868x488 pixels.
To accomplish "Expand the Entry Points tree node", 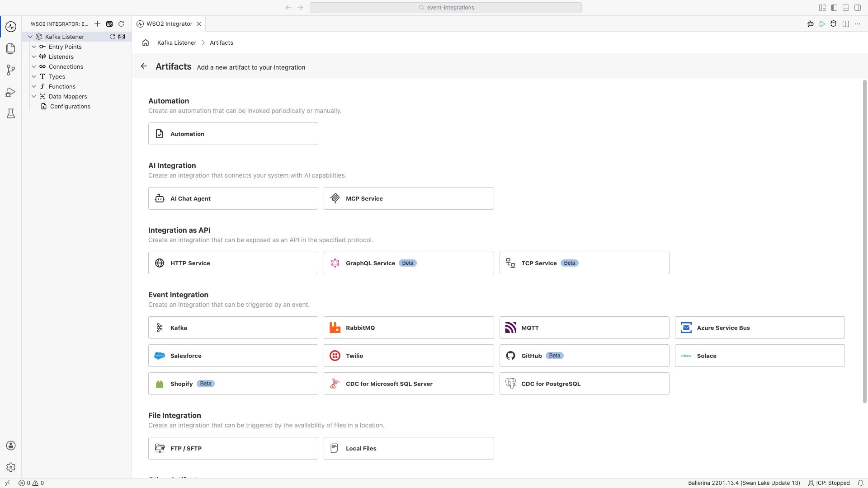I will click(x=34, y=47).
